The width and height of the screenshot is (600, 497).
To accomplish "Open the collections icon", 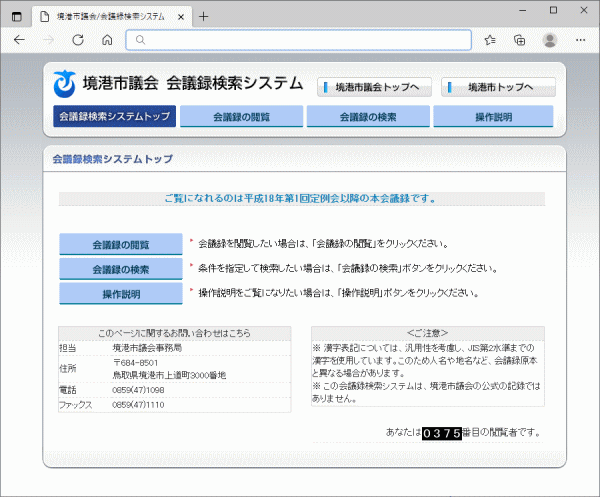I will click(519, 40).
